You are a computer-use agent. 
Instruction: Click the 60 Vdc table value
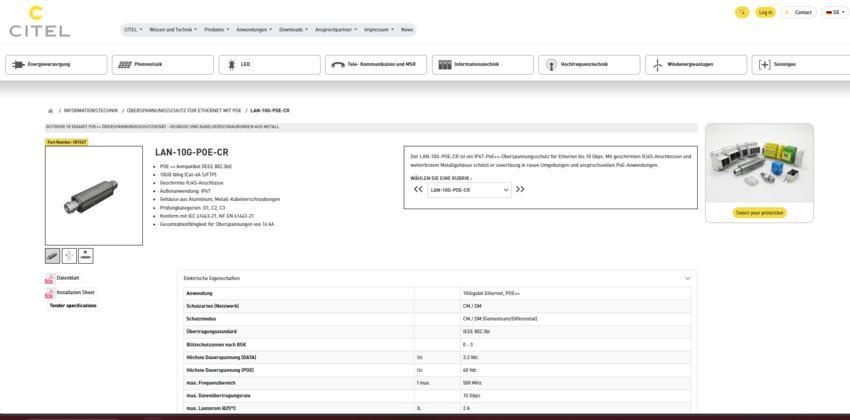[469, 370]
